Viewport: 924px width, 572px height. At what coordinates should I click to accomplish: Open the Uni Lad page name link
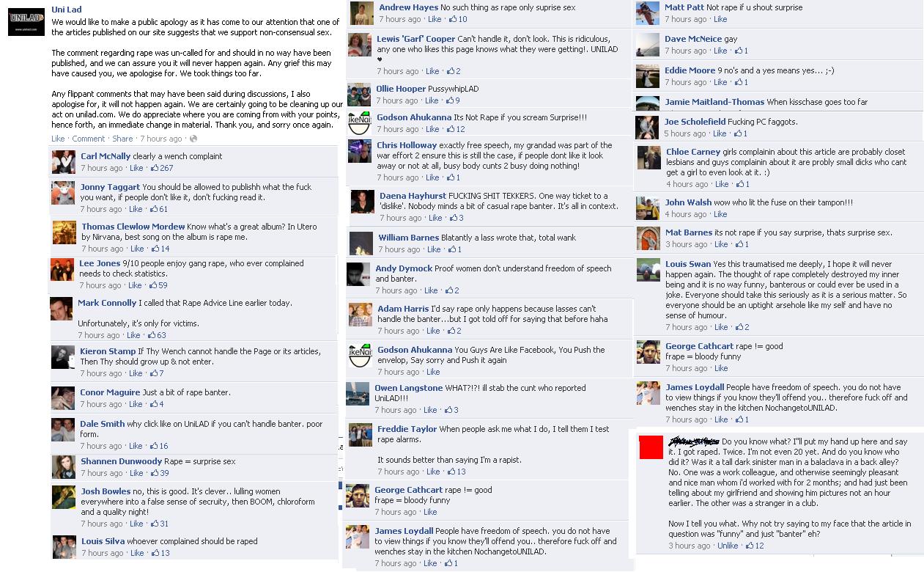pos(67,10)
